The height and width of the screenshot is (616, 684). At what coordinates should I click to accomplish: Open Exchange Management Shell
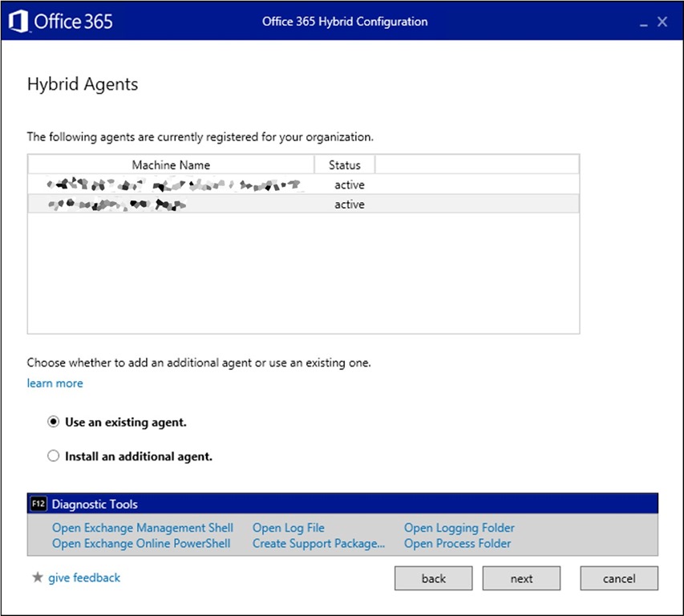pyautogui.click(x=143, y=528)
